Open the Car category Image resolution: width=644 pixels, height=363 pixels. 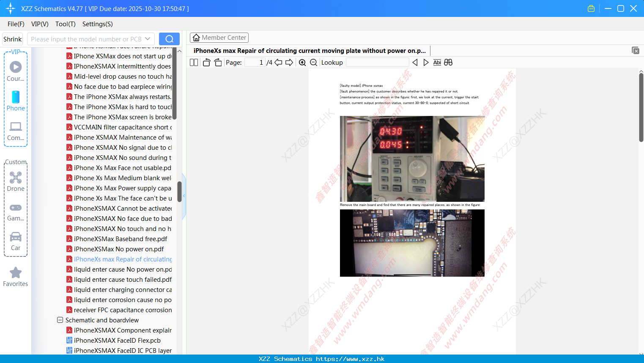click(x=16, y=241)
